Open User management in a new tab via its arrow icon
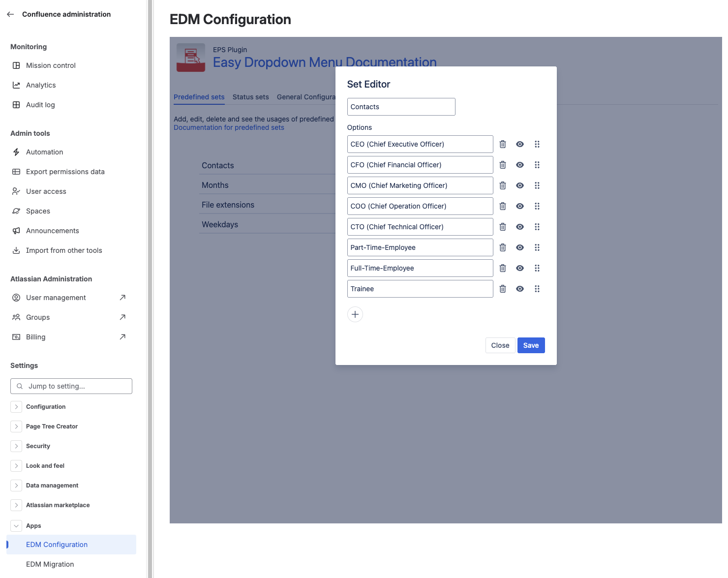728x578 pixels. pos(122,298)
